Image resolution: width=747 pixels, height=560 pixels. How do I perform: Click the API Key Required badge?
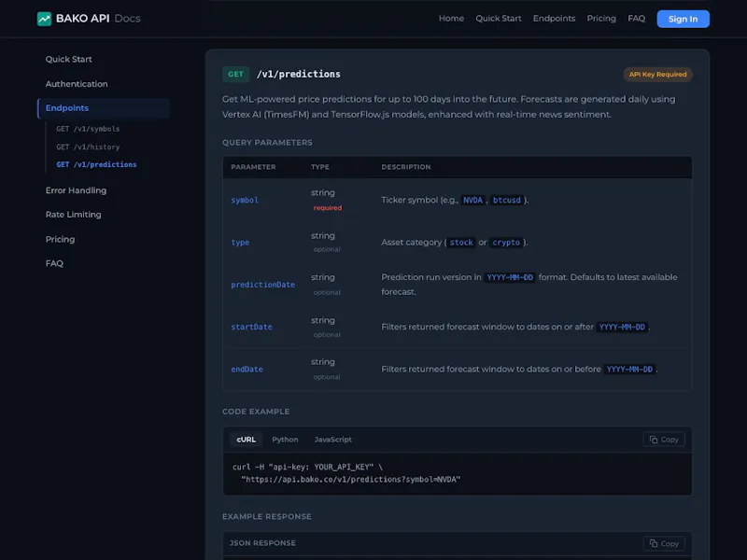[657, 75]
